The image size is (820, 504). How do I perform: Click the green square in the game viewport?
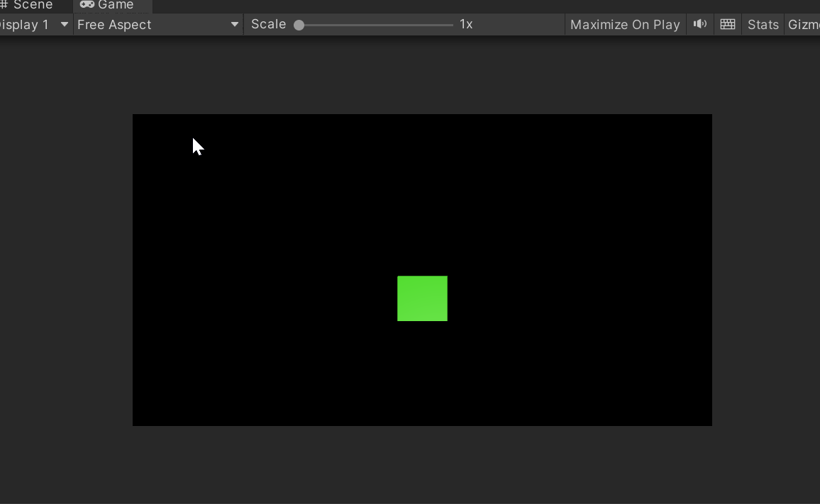coord(422,298)
